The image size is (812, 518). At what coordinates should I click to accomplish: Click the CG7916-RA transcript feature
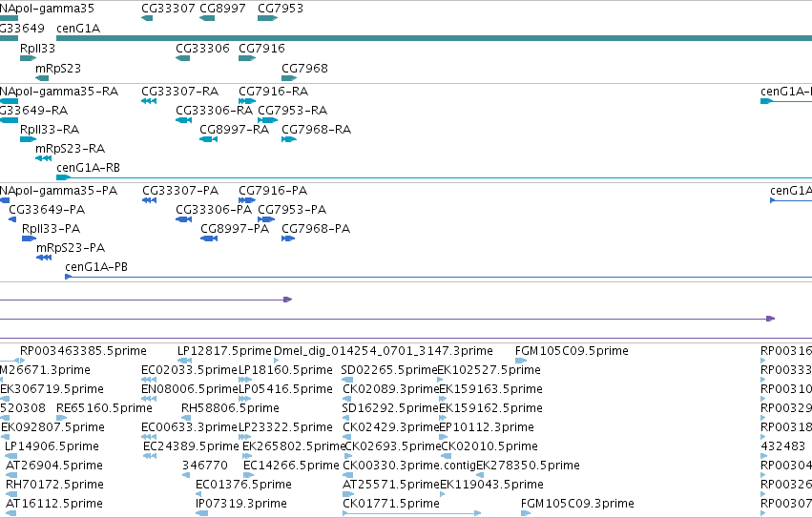coord(247,101)
